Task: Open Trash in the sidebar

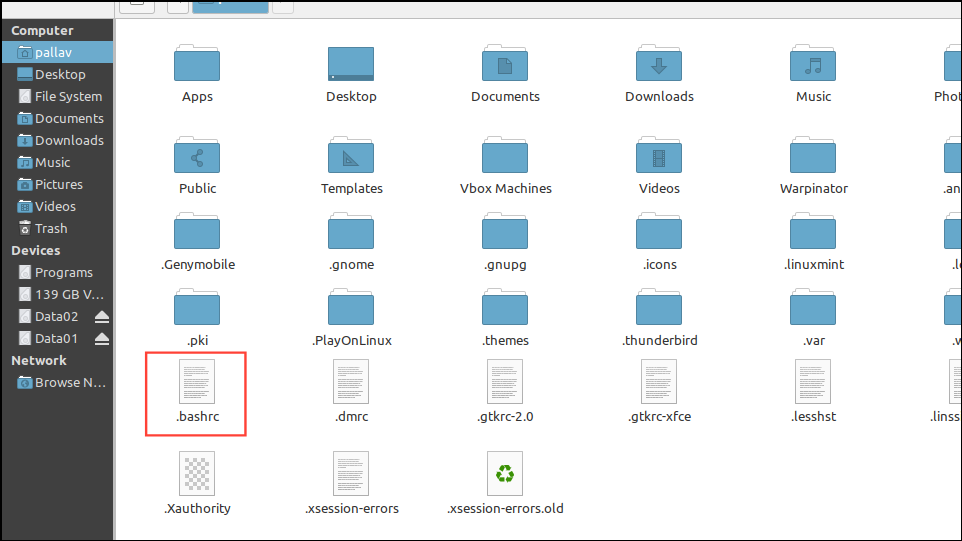Action: point(58,229)
